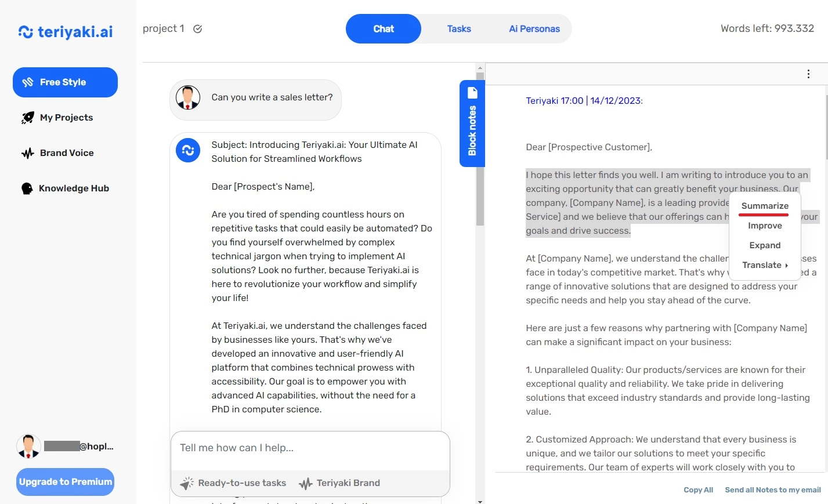Click the teriyaki.ai logo
Image resolution: width=828 pixels, height=504 pixels.
pyautogui.click(x=66, y=32)
